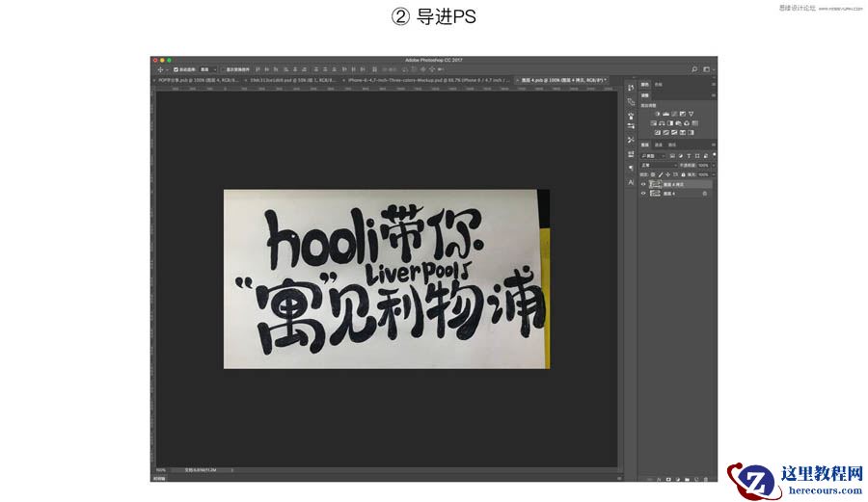The image size is (868, 502).
Task: Hide the top copy layer via eye icon
Action: pos(643,184)
